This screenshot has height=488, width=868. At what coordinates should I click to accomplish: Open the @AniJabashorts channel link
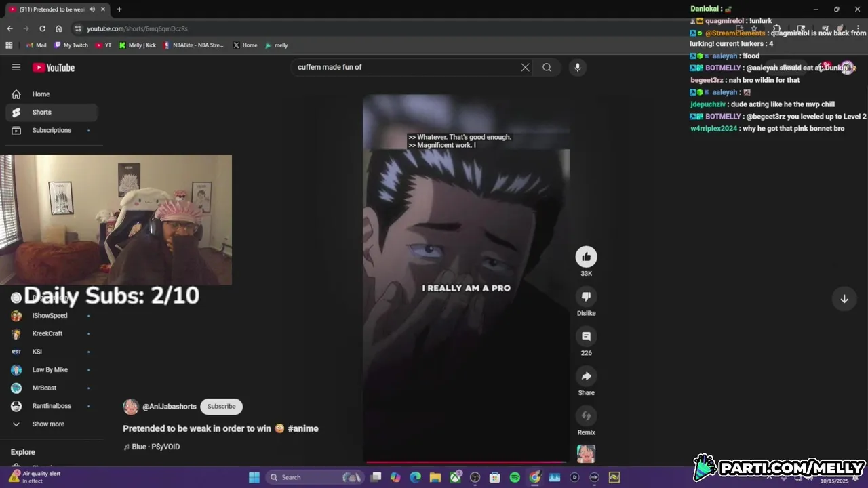[x=170, y=407]
